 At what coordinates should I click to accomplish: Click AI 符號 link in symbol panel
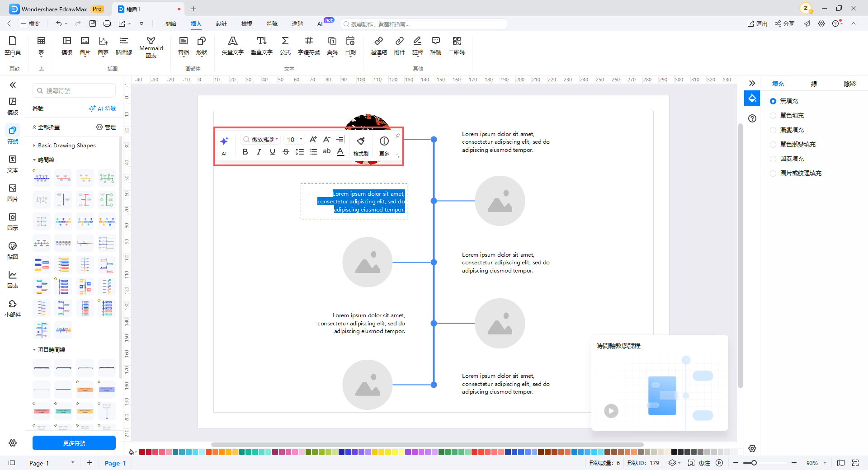point(103,109)
